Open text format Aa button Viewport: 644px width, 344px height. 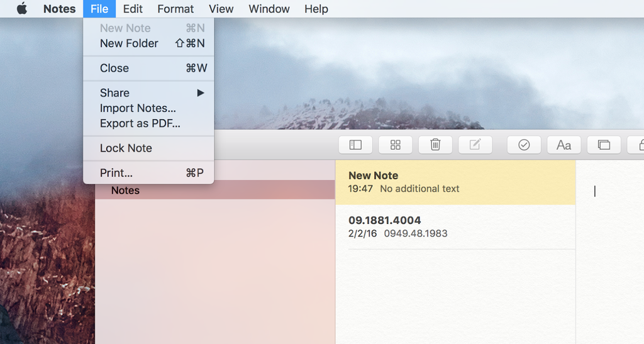point(563,145)
